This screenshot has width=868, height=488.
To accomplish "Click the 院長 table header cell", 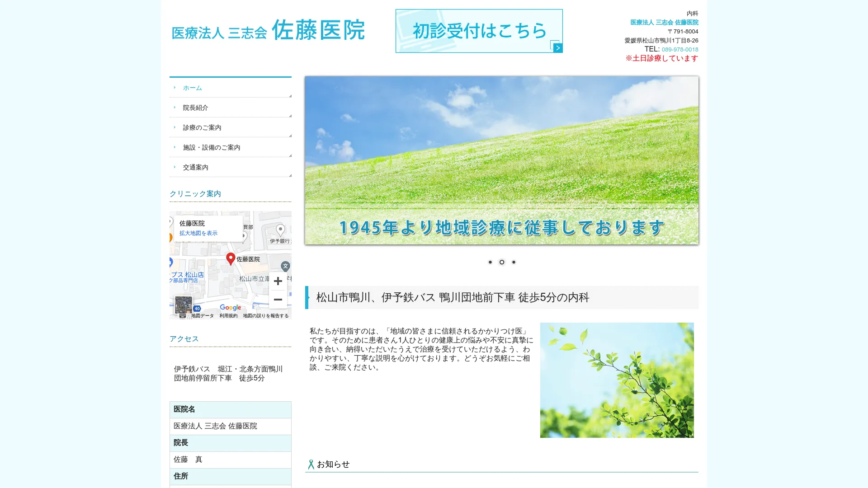I will (230, 443).
